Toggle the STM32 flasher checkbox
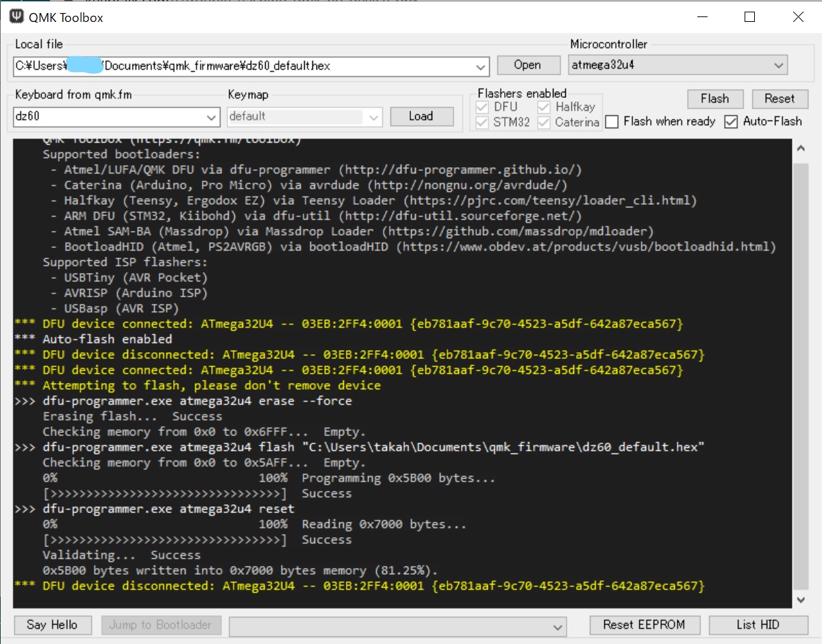Screen dimensions: 822x644 [x=482, y=123]
